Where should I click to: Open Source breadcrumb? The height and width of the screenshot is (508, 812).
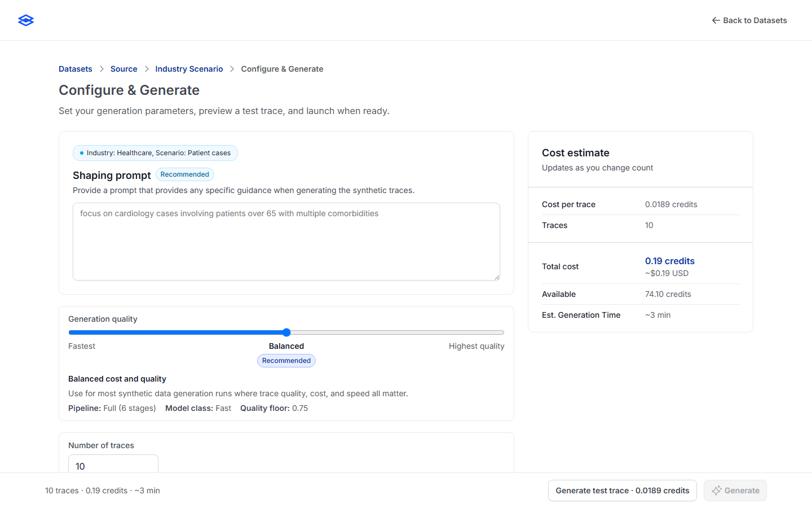[x=124, y=69]
